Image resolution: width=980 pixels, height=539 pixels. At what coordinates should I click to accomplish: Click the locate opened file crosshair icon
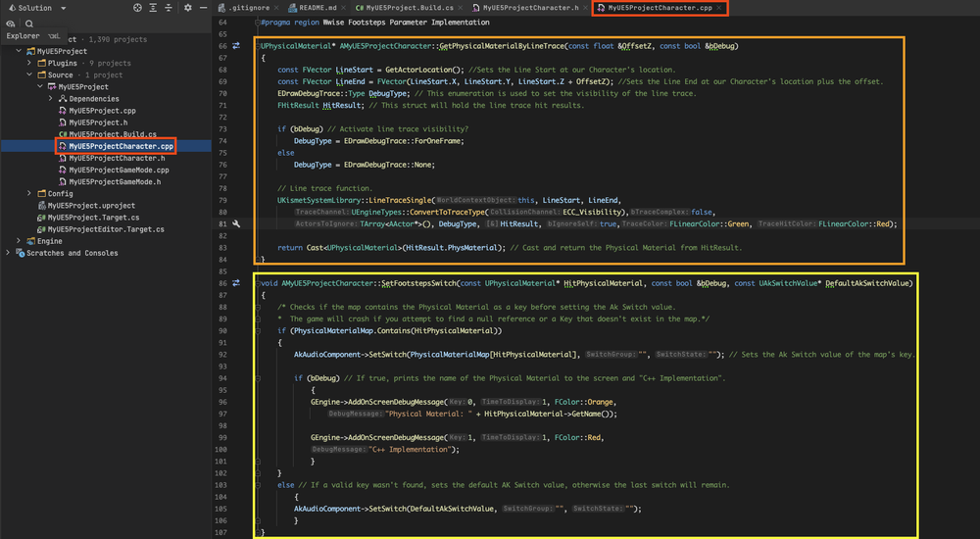[x=137, y=8]
